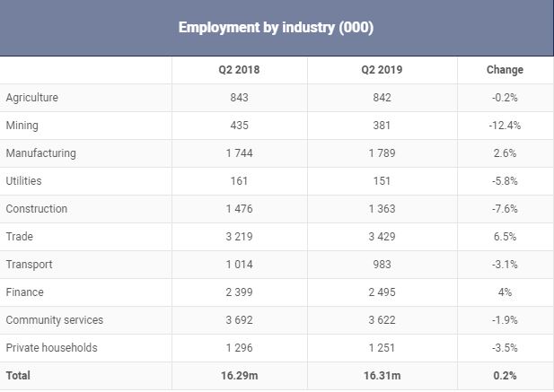The image size is (554, 392).
Task: Click the Mining row label
Action: (x=22, y=126)
